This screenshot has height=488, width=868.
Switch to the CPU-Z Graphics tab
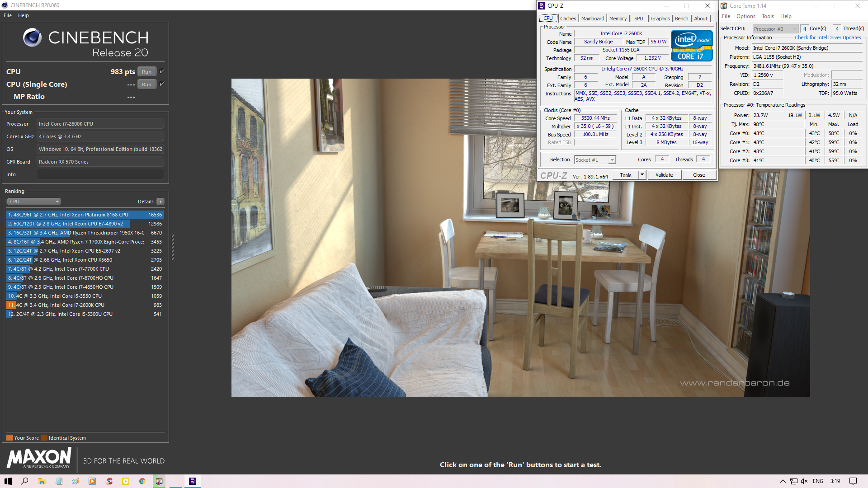coord(660,19)
